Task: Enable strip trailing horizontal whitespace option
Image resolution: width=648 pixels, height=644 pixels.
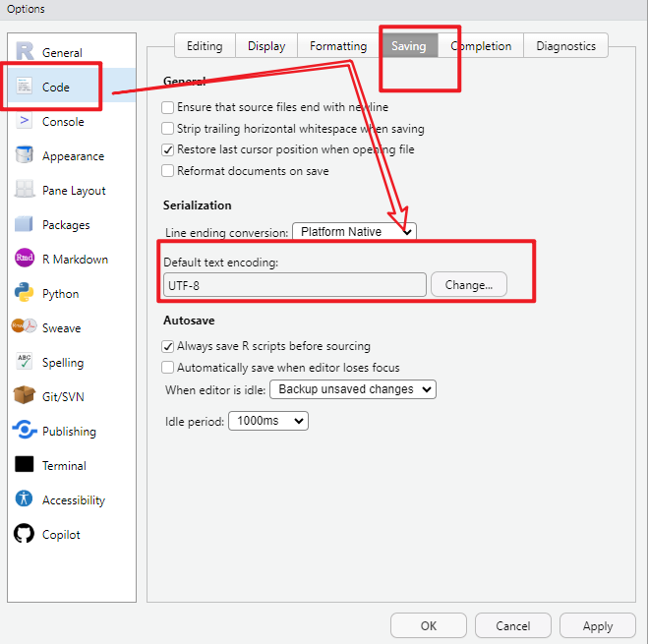Action: click(x=168, y=129)
